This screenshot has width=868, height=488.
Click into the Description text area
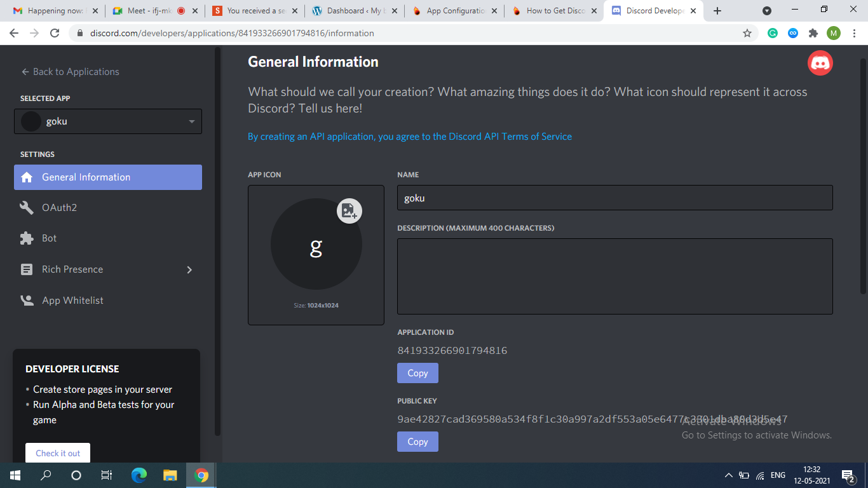(x=614, y=276)
